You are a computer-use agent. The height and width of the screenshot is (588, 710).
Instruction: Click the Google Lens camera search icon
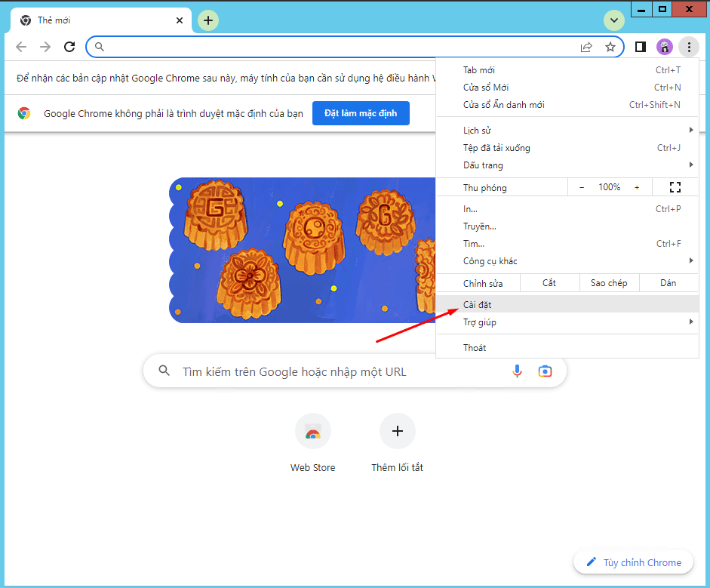pyautogui.click(x=545, y=371)
